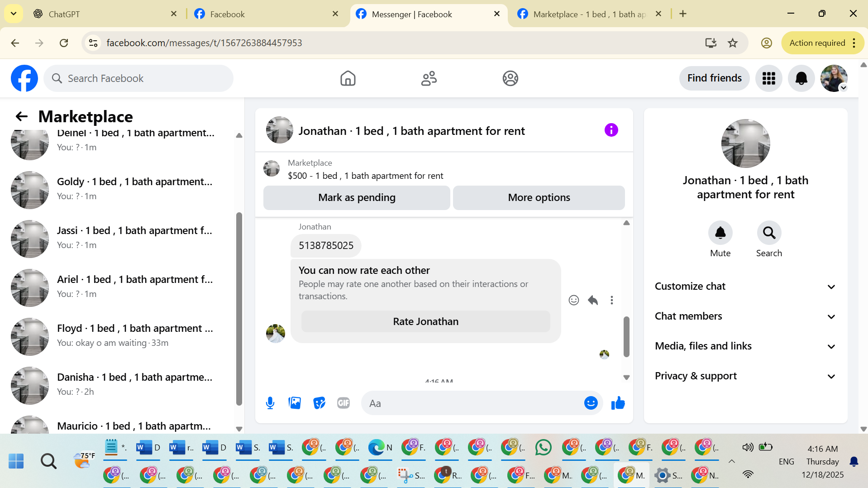Click the message thread scrollbar thumb
The height and width of the screenshot is (488, 868).
click(x=626, y=337)
